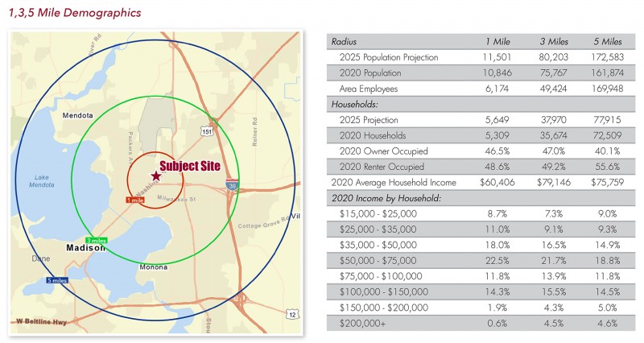Click the US 151 highway shield

click(x=207, y=132)
